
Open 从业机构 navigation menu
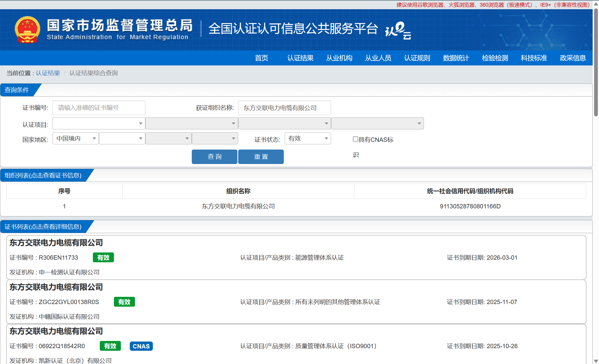339,58
